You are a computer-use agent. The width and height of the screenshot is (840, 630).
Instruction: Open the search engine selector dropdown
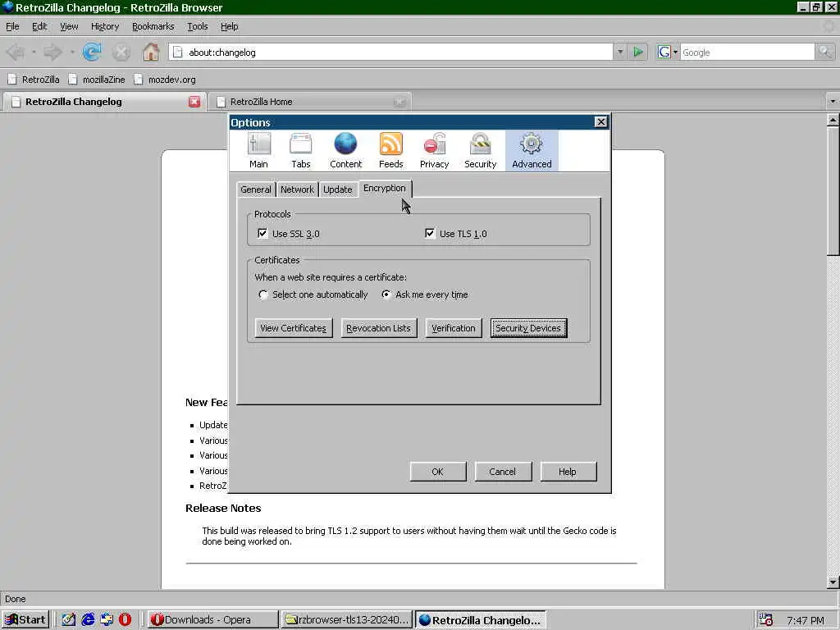(x=675, y=52)
